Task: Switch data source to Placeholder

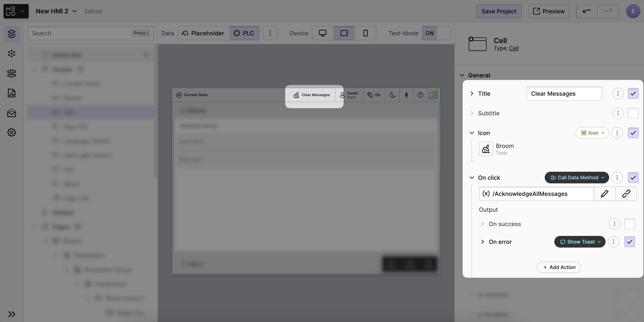Action: (203, 33)
